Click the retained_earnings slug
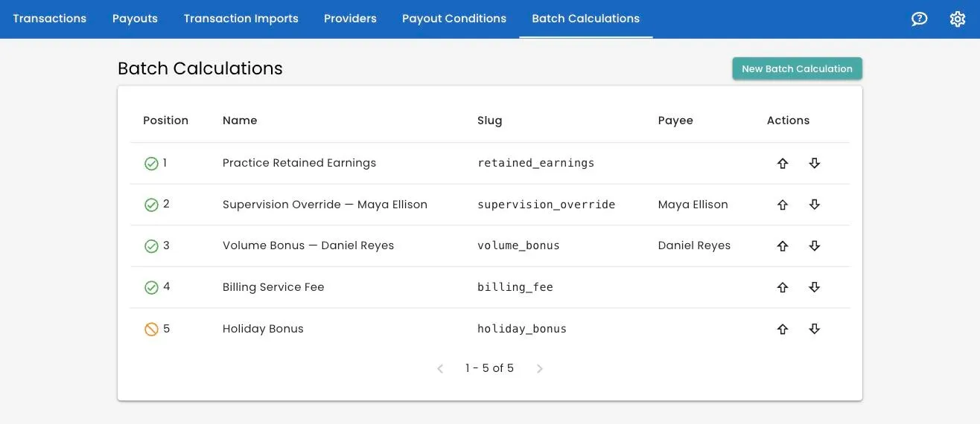 [536, 163]
